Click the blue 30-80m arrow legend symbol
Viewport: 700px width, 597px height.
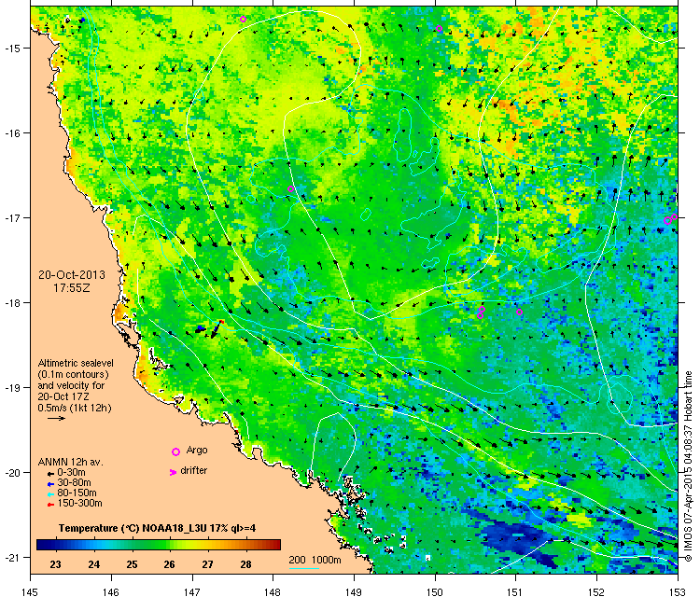click(x=51, y=484)
